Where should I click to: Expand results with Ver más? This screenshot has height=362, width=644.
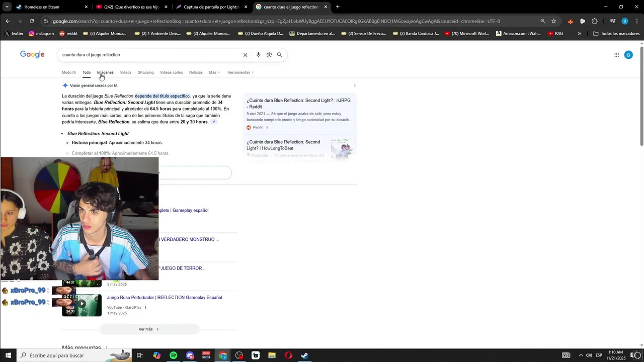pos(149,329)
